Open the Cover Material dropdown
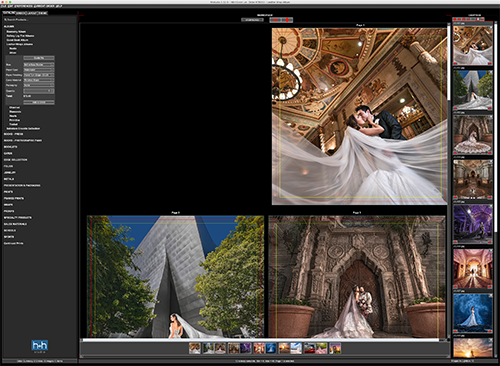500x366 pixels. pyautogui.click(x=39, y=80)
